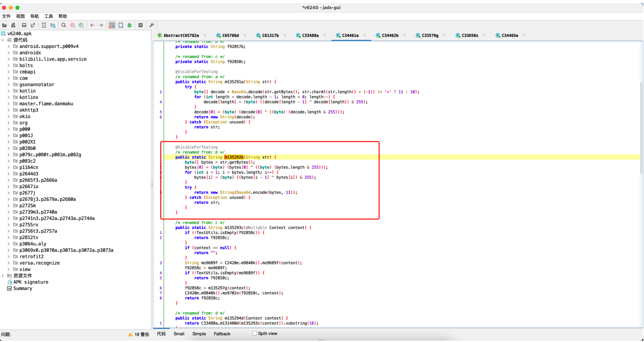Switch to AbstractC65782a tab
Image resolution: width=644 pixels, height=342 pixels.
click(x=181, y=35)
